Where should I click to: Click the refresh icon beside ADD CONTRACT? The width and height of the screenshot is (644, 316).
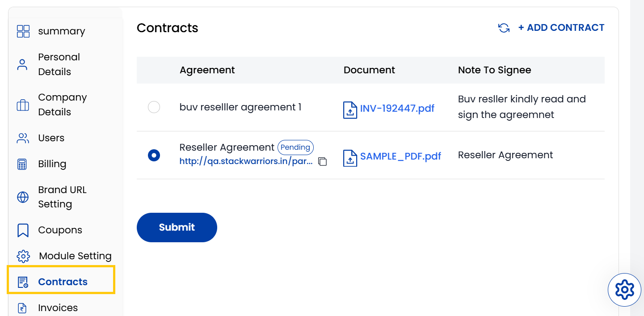pos(504,27)
